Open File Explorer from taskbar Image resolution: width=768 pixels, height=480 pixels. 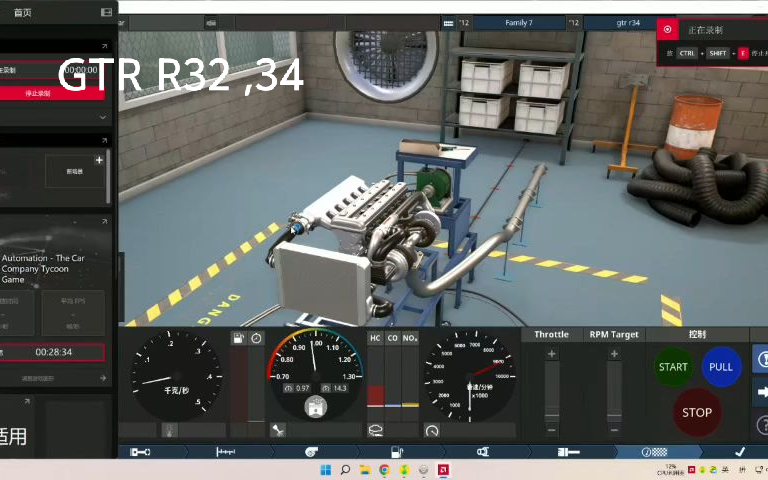coord(364,470)
